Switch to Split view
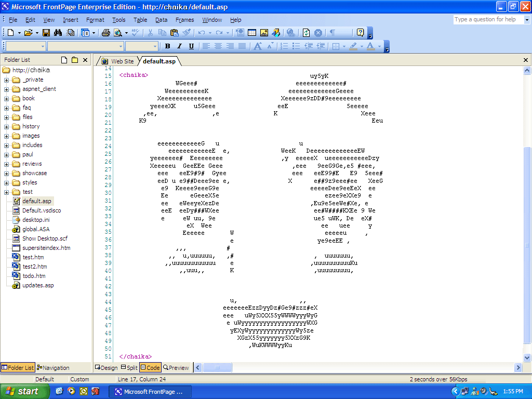 129,367
